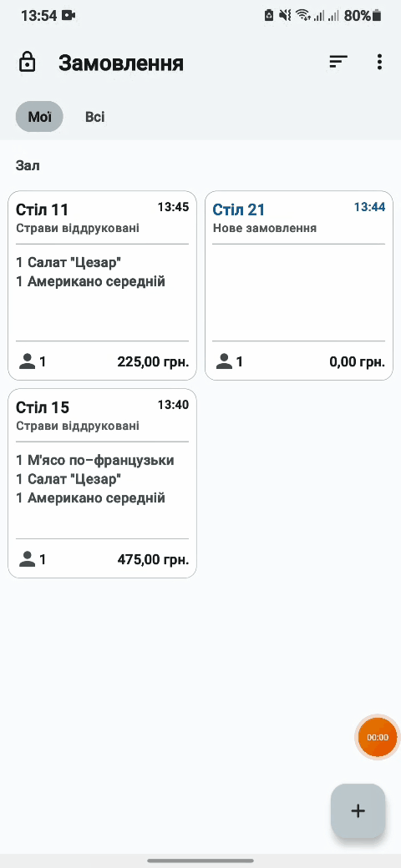Tap guest count icon on Стіл 15
Viewport: 401px width, 868px height.
coord(27,560)
